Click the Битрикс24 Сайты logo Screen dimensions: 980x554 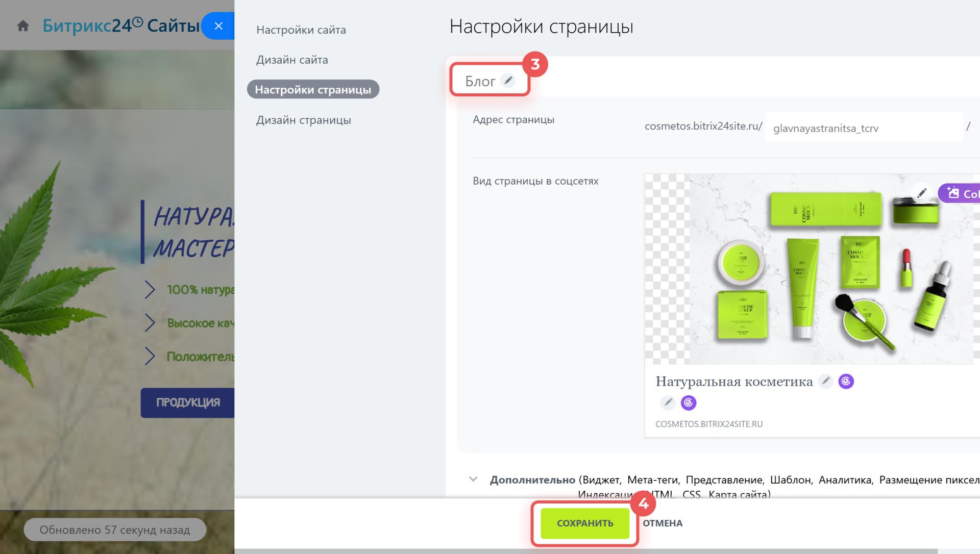point(121,26)
